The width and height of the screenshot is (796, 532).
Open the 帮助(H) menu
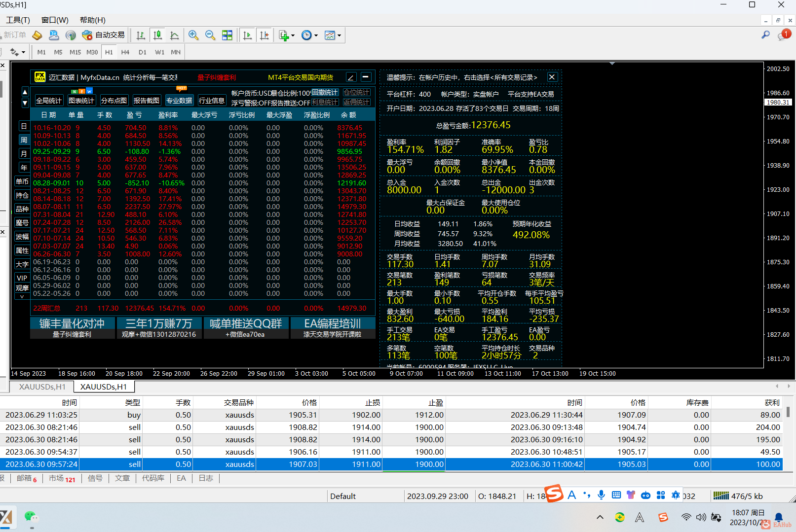[93, 20]
